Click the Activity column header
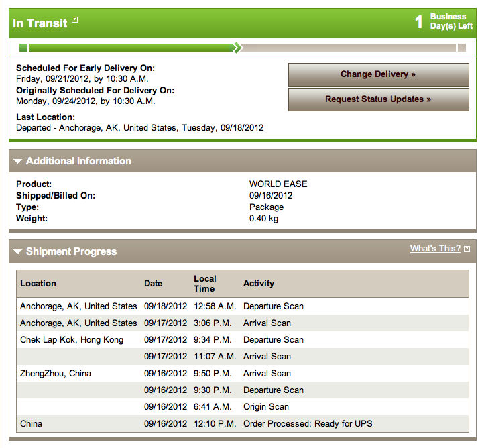482x448 pixels. point(259,283)
